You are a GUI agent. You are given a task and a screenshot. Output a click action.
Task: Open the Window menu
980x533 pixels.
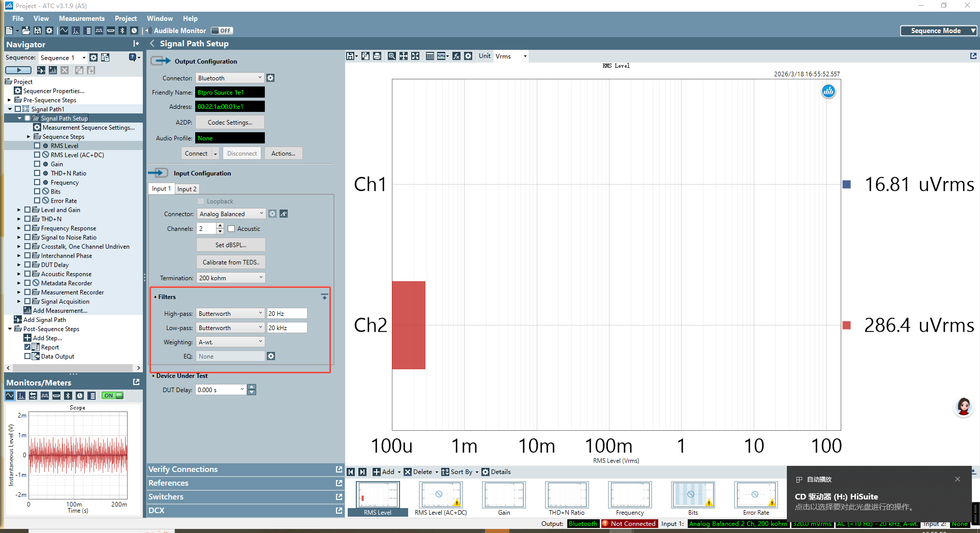point(160,18)
